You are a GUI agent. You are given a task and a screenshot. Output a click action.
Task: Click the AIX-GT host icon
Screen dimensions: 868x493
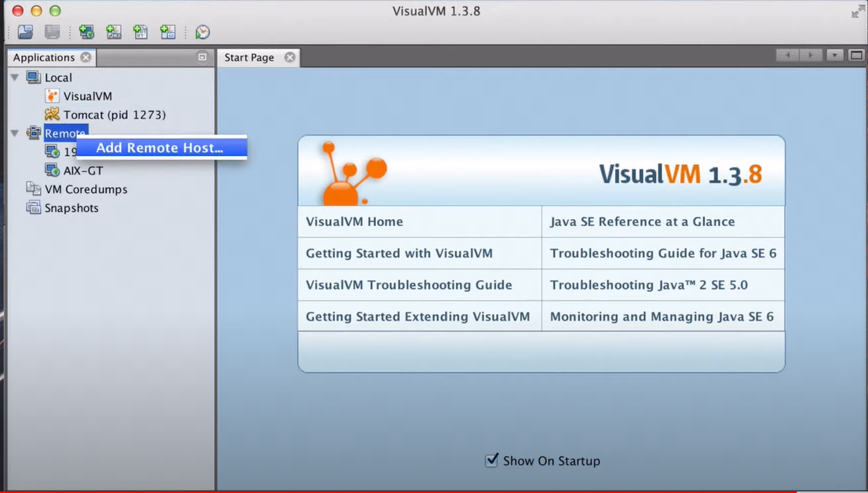[x=53, y=170]
